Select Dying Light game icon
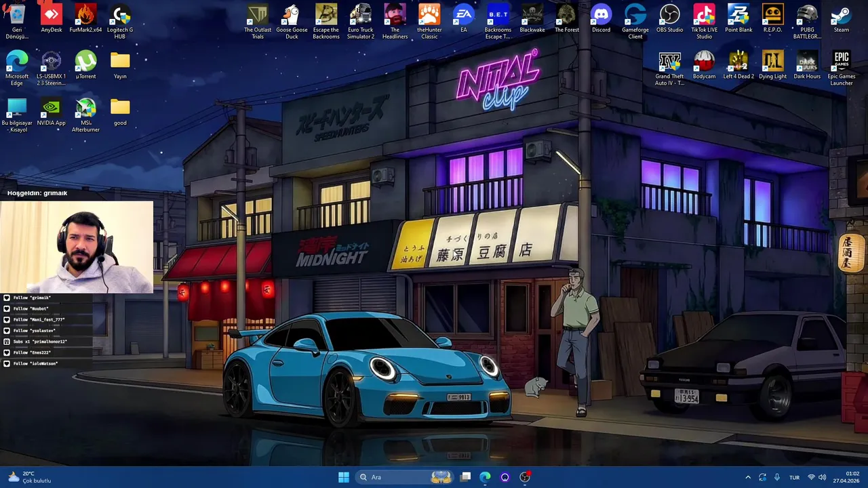 coord(772,66)
